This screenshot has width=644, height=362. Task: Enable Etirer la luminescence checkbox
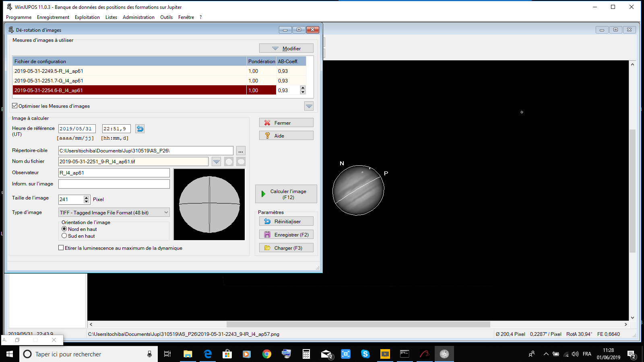click(61, 248)
